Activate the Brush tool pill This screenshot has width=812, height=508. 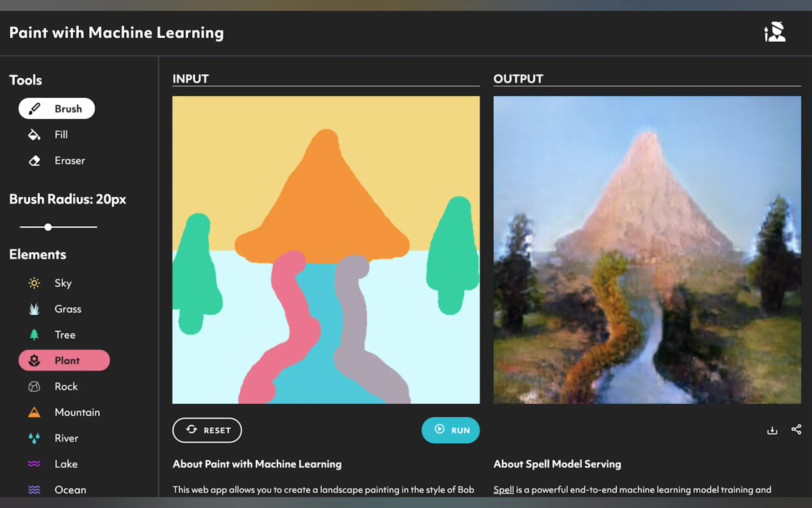coord(57,109)
